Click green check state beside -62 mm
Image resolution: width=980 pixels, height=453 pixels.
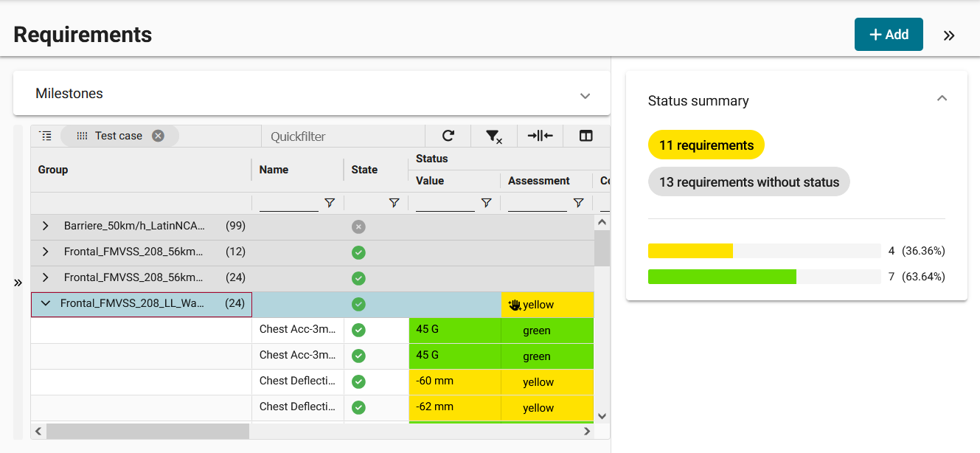358,407
